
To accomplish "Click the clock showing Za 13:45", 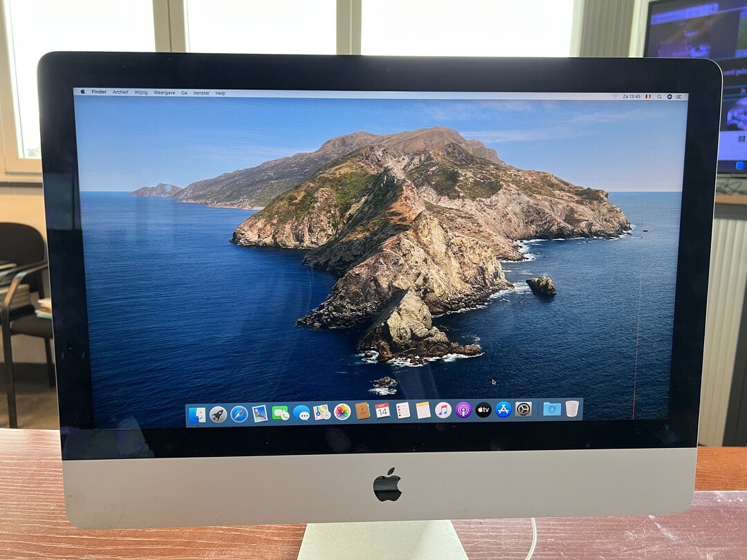I will 631,97.
